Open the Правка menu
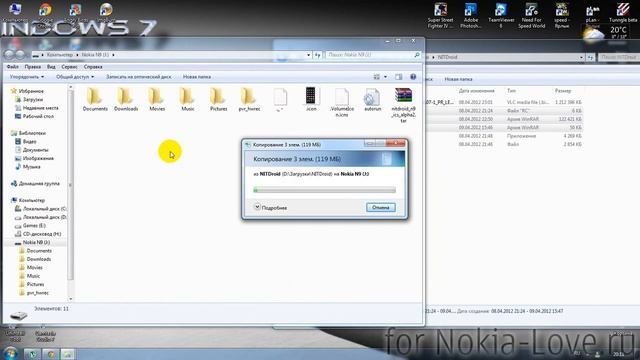This screenshot has width=640, height=360. click(32, 67)
